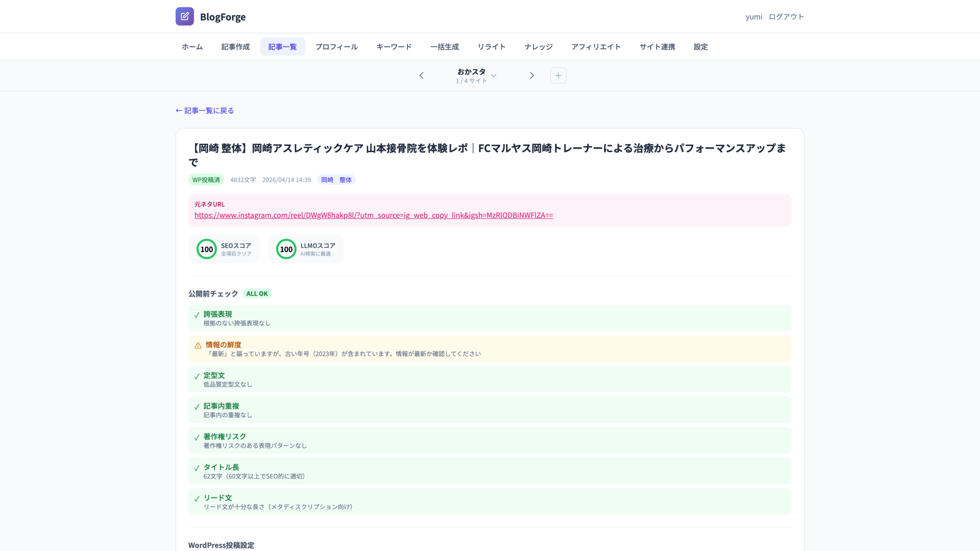980x551 pixels.
Task: Click the SEO score progress ring labeled 全項目クリア
Action: pyautogui.click(x=206, y=249)
